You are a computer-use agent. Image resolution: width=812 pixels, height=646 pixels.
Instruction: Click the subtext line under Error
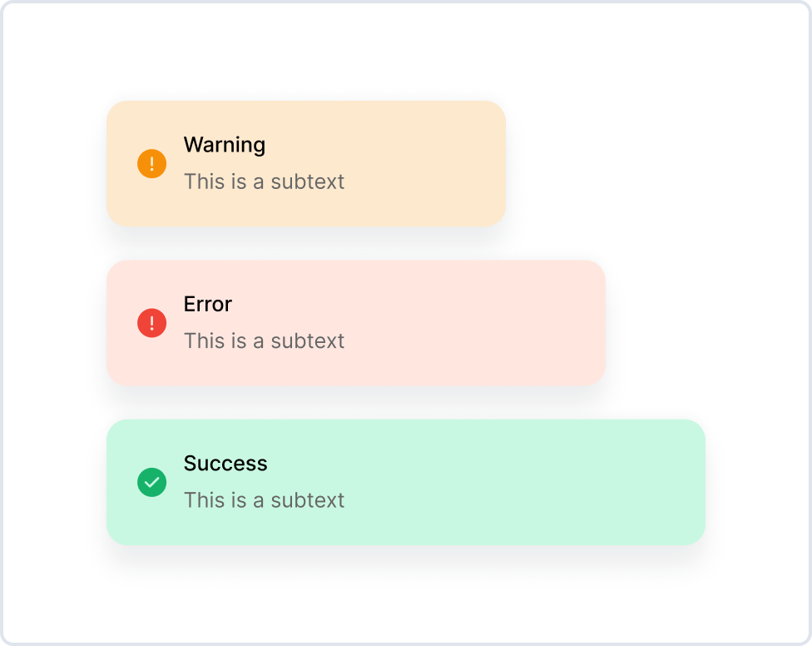[264, 340]
